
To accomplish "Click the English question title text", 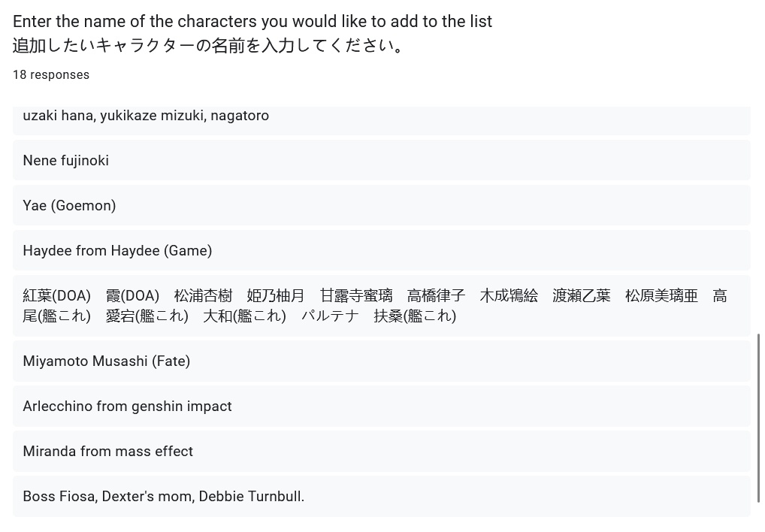I will pos(252,22).
